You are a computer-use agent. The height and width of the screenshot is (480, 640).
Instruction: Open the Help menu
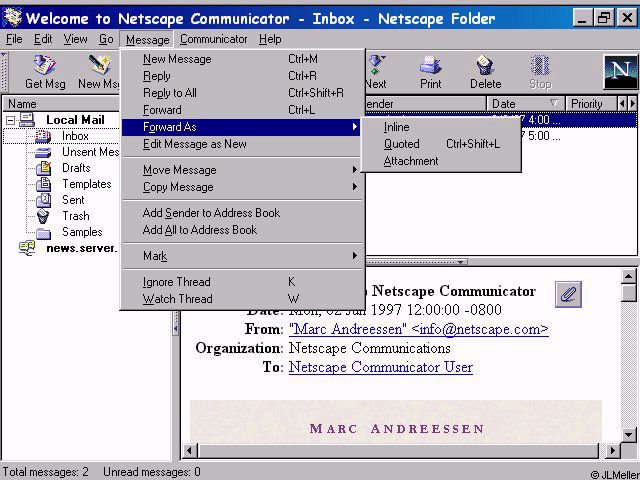coord(270,39)
